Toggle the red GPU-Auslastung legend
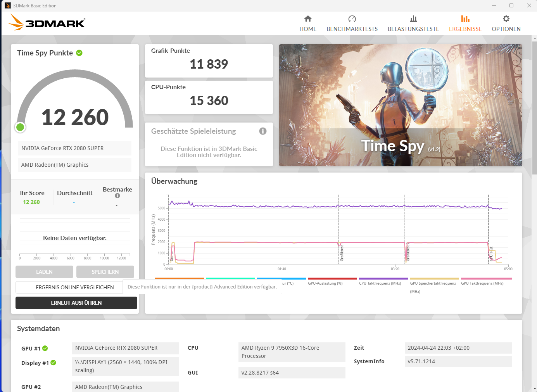The height and width of the screenshot is (392, 537). tap(332, 281)
